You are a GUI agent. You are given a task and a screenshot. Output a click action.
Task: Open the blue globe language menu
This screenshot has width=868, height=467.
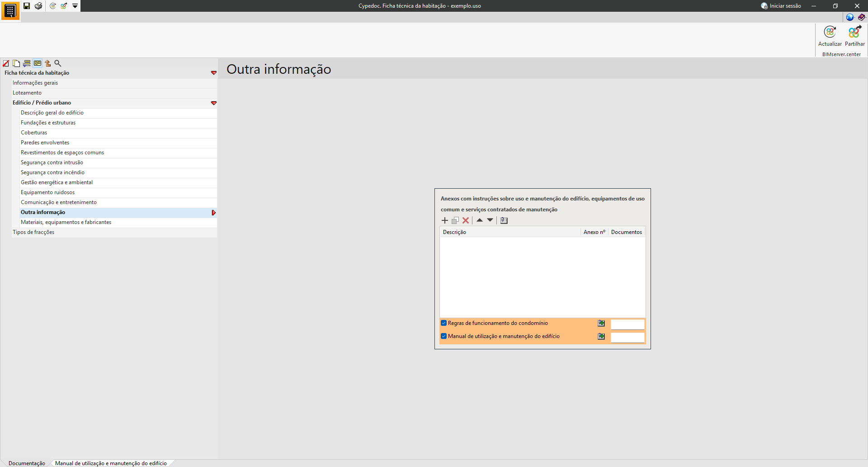pos(850,17)
